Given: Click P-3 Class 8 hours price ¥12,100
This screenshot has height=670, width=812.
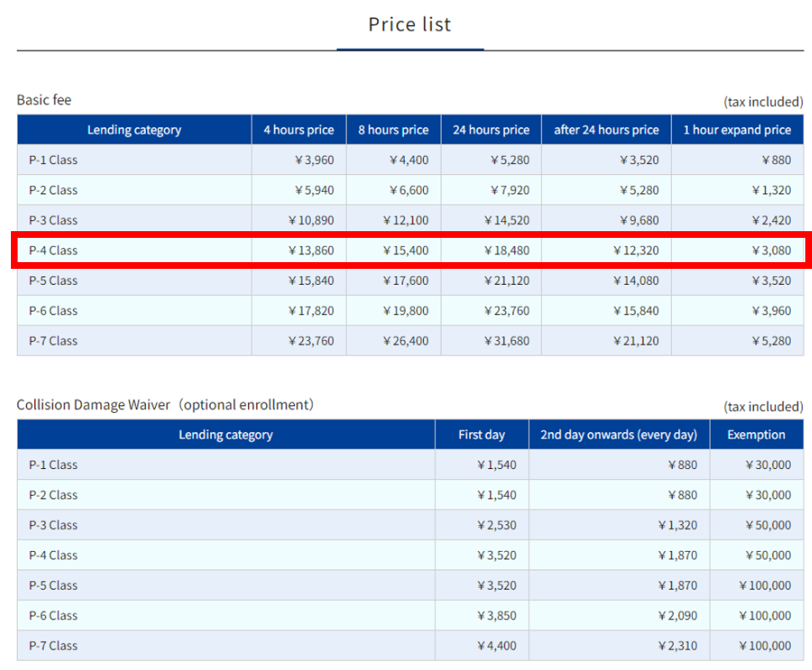Looking at the screenshot, I should [406, 220].
